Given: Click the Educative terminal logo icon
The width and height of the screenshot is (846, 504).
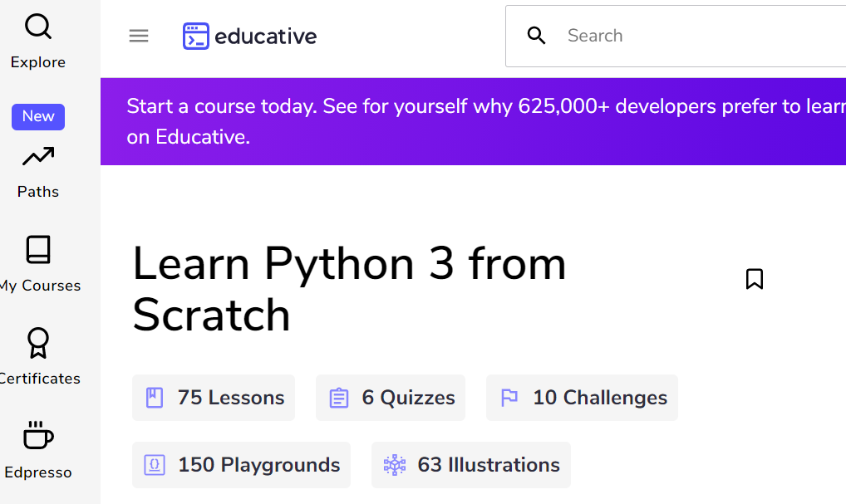Looking at the screenshot, I should [x=196, y=36].
